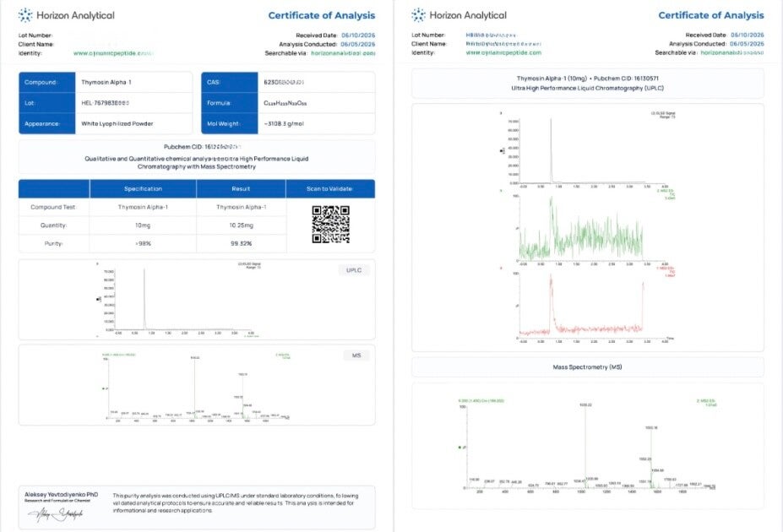The image size is (783, 532).
Task: Open the horizonanalytical link on right page
Action: point(732,52)
